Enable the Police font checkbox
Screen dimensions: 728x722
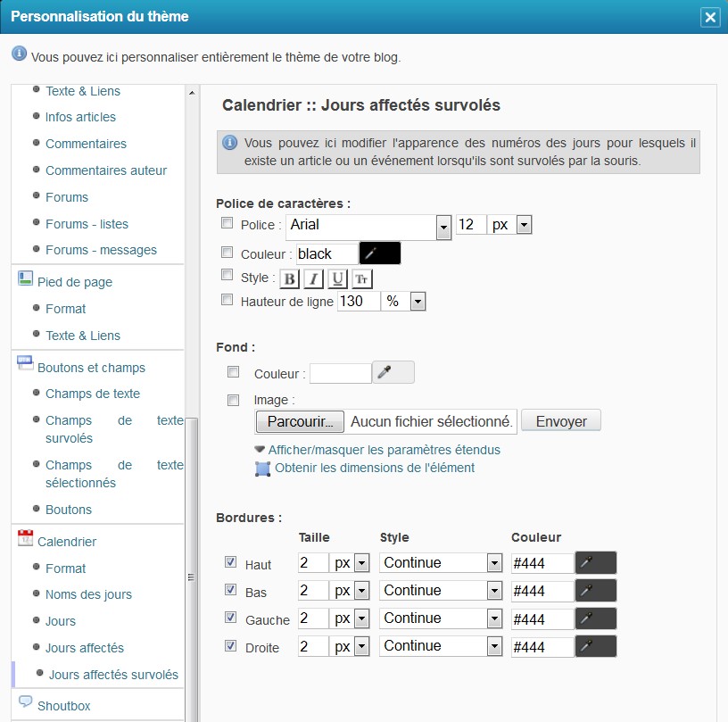[227, 223]
